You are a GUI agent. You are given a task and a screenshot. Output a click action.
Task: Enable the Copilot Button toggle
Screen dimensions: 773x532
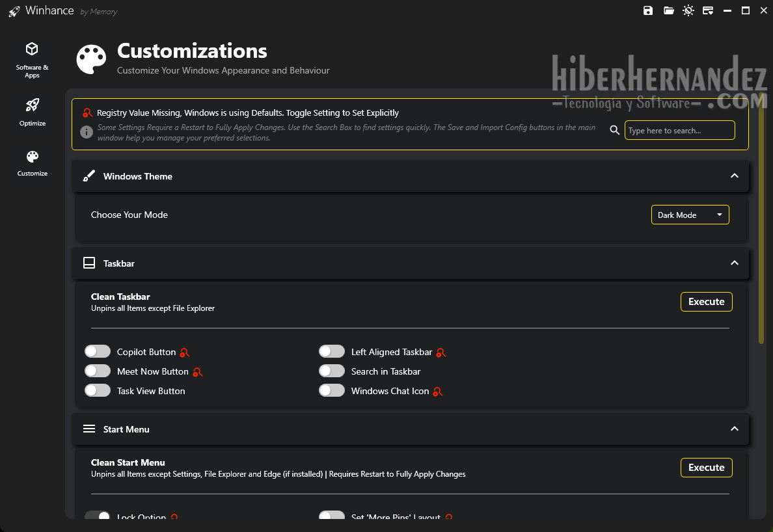[x=98, y=352]
